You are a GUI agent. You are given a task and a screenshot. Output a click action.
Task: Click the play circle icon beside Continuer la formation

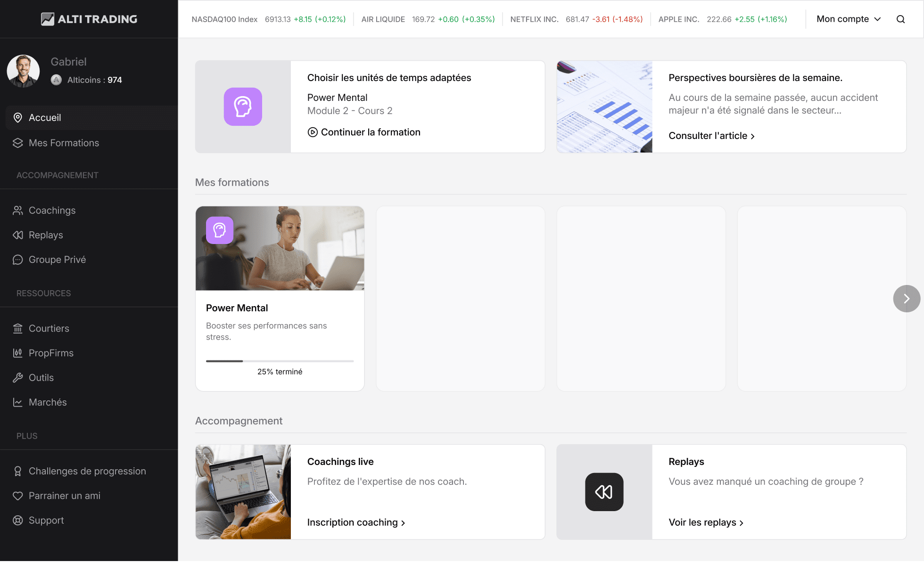[313, 132]
